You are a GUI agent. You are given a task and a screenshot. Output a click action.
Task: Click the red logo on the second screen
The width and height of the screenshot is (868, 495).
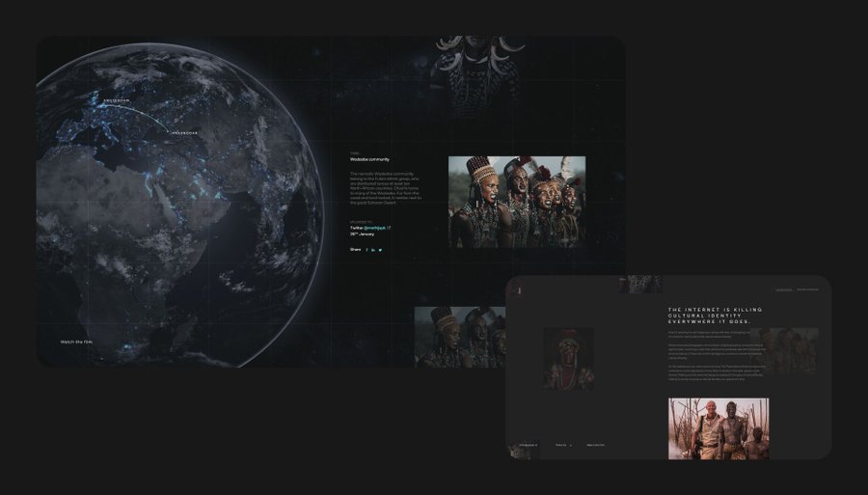click(x=517, y=288)
